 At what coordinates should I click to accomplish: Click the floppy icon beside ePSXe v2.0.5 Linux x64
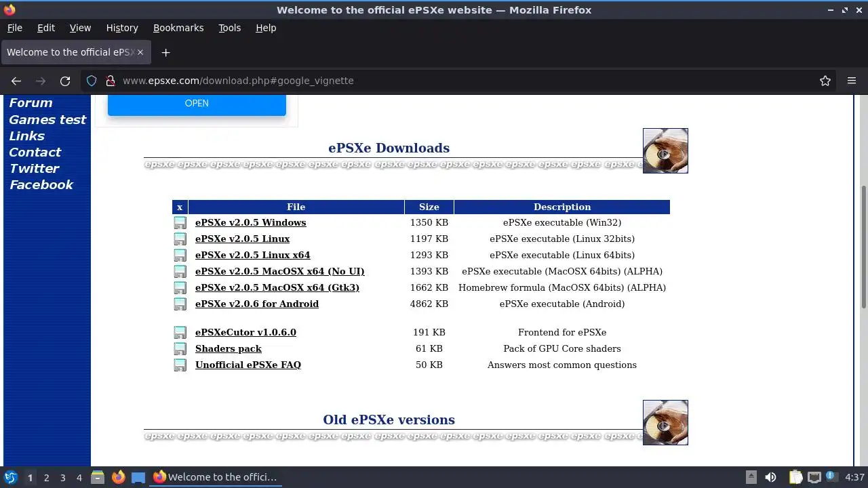(180, 255)
